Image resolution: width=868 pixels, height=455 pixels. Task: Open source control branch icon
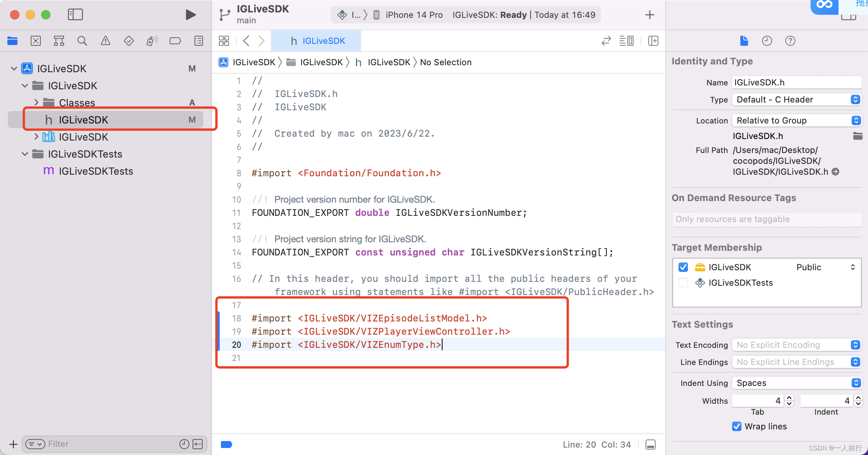point(224,15)
